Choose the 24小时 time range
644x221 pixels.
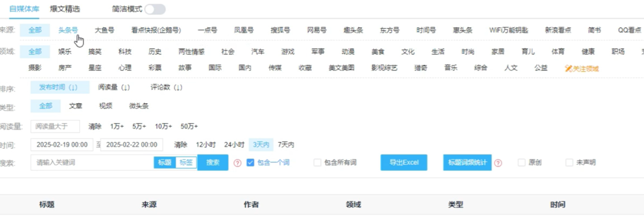pos(234,145)
